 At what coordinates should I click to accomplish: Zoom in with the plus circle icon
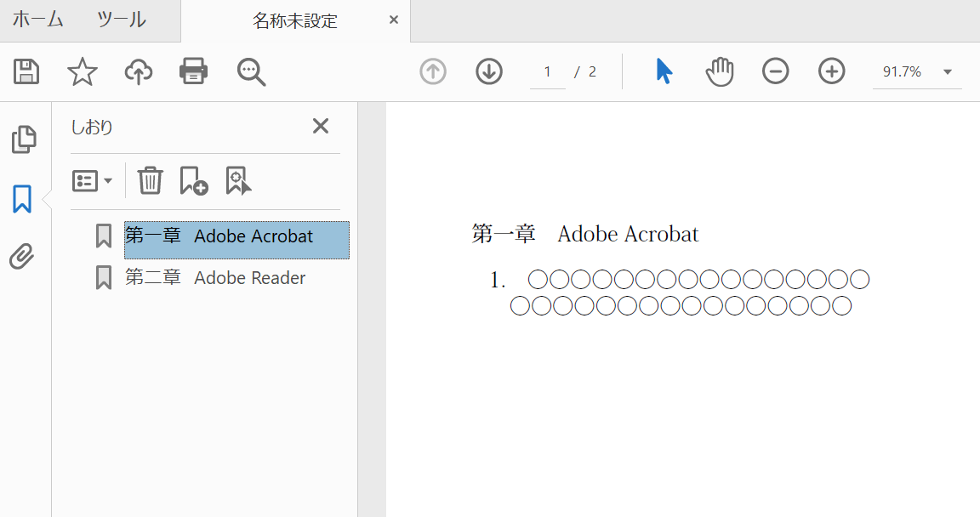(x=831, y=71)
